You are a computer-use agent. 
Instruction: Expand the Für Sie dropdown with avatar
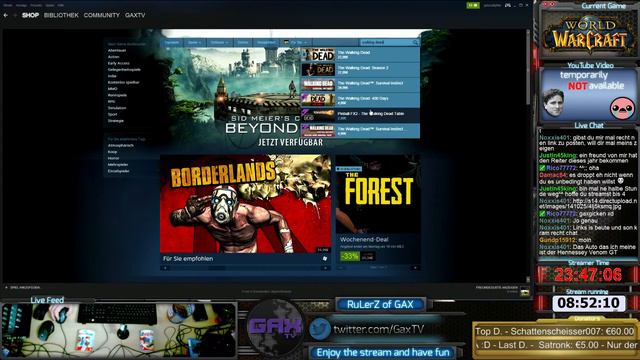(296, 42)
